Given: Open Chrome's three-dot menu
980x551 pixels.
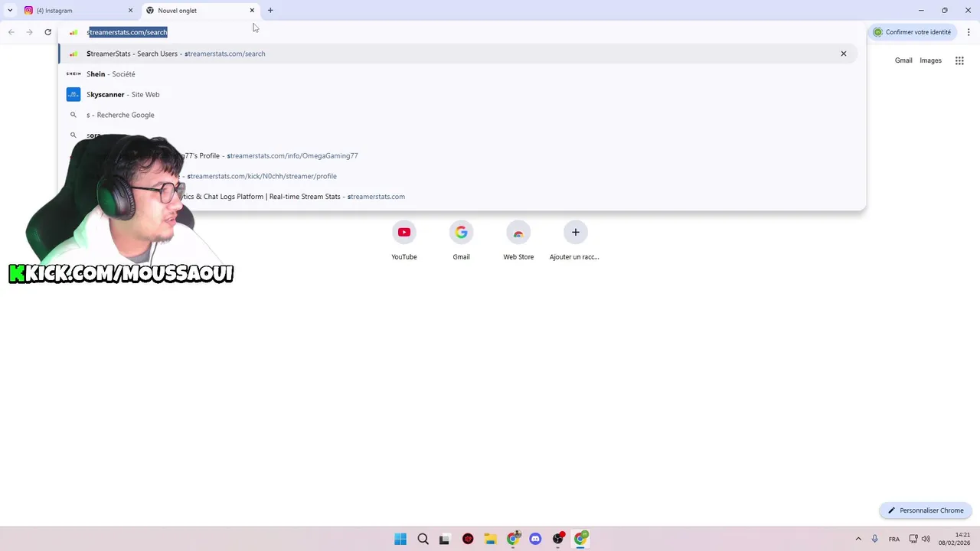Looking at the screenshot, I should (x=969, y=32).
